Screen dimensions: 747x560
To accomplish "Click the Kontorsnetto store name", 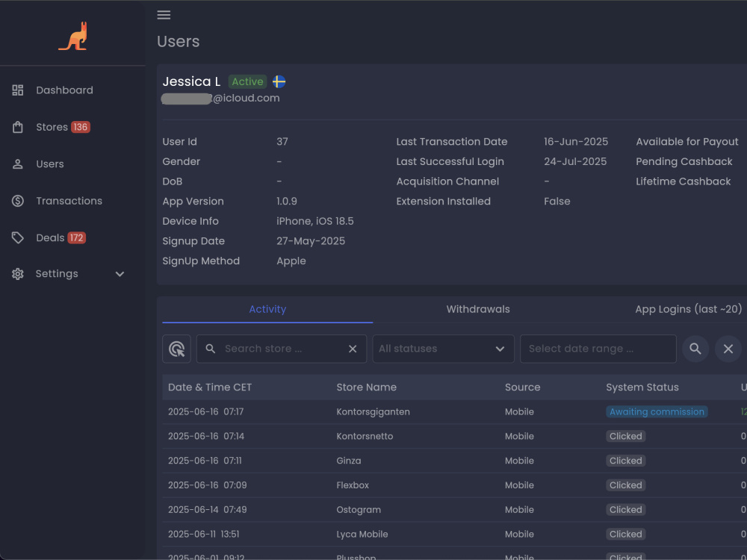I will 365,436.
